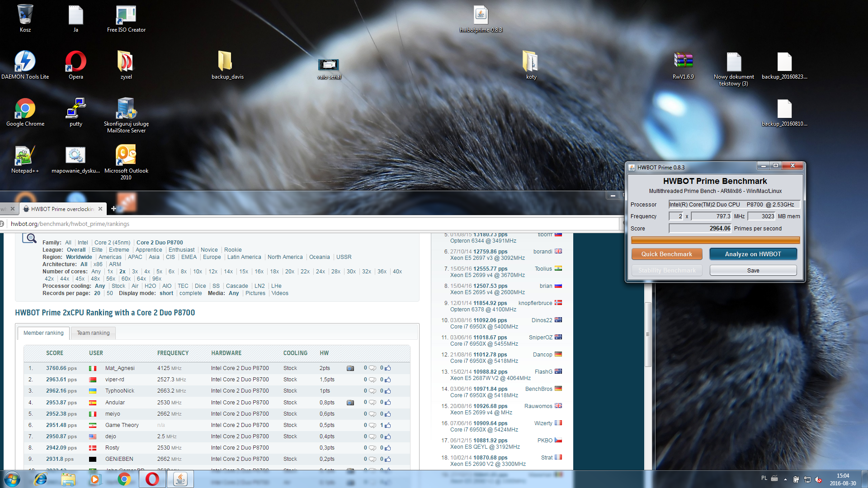Click the search magnifier icon in filter panel
868x488 pixels.
[29, 238]
